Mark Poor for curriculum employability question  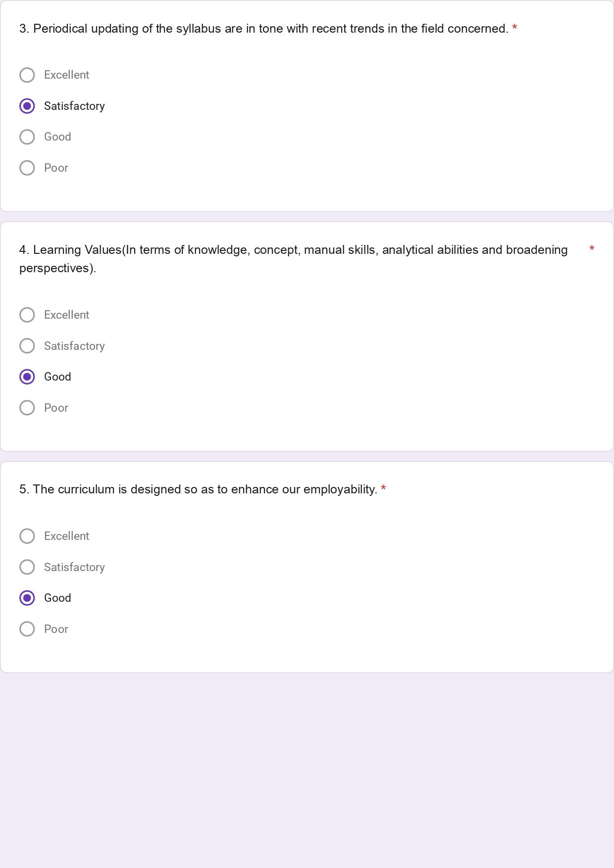pos(27,629)
